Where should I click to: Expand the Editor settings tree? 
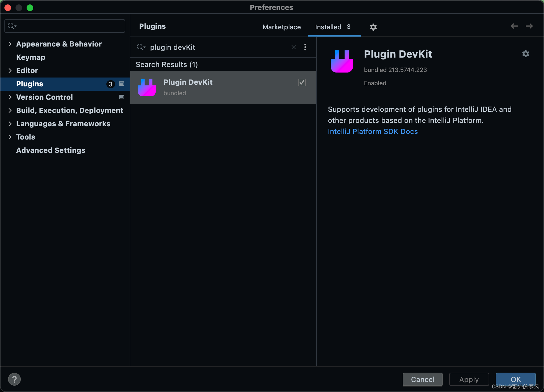click(x=10, y=70)
